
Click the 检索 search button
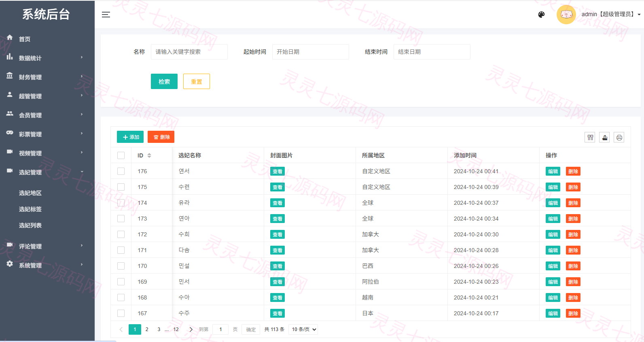[164, 81]
